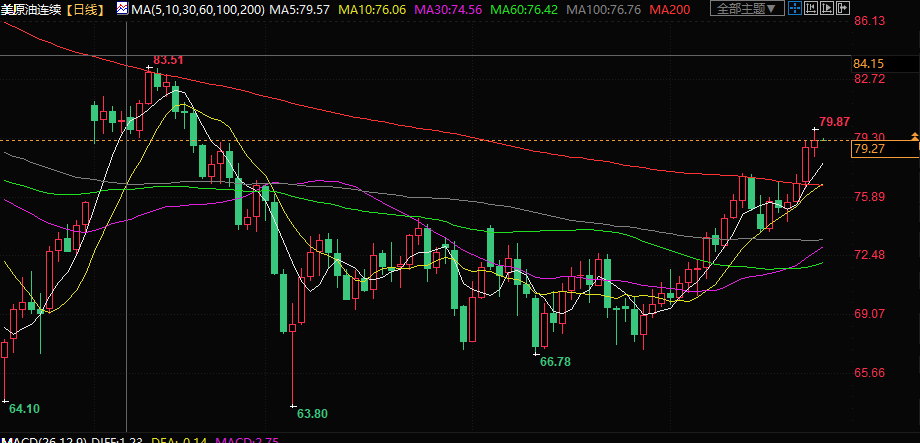This screenshot has height=443, width=920.
Task: Click the jump-to-start axis icon
Action: pyautogui.click(x=811, y=8)
